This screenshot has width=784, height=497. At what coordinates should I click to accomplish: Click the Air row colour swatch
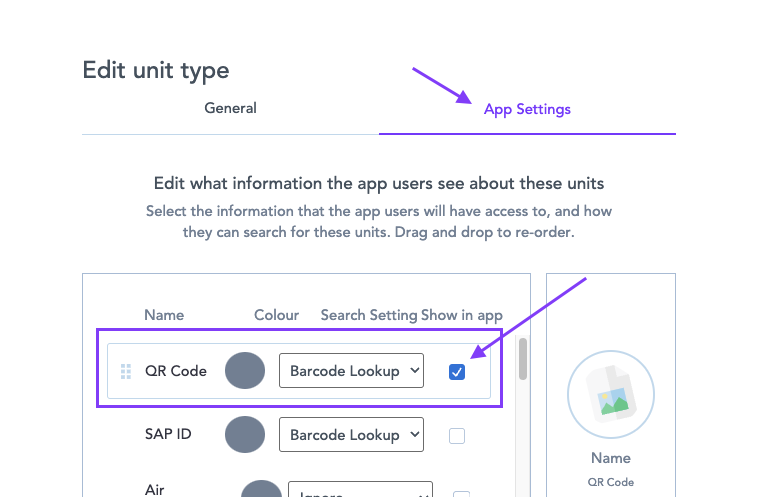point(261,490)
